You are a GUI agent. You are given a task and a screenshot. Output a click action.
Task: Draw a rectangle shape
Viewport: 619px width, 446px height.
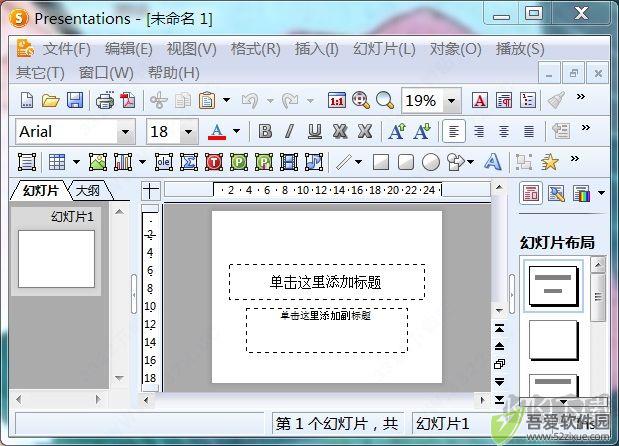(x=381, y=162)
